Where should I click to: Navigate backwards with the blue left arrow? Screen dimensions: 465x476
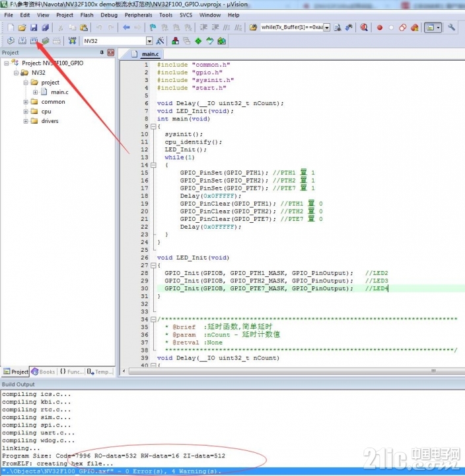[126, 27]
